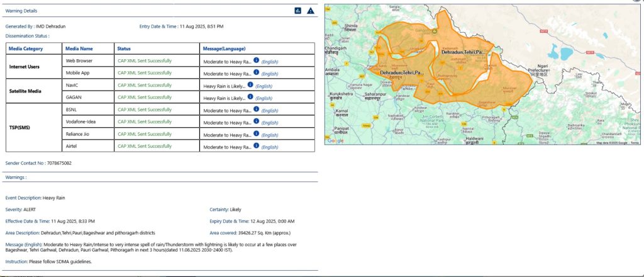Screen dimensions: 644x277
Task: Click the Airtel media name
Action: [72, 146]
